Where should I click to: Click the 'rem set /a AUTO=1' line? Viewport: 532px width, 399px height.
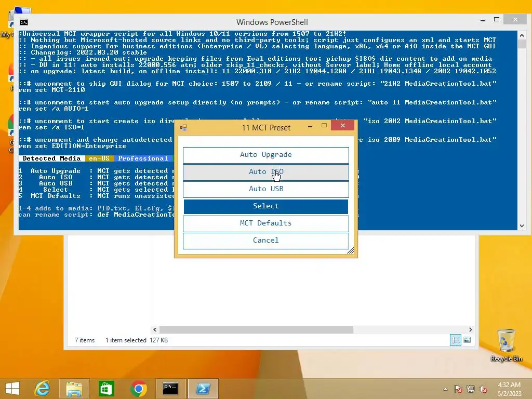coord(54,109)
